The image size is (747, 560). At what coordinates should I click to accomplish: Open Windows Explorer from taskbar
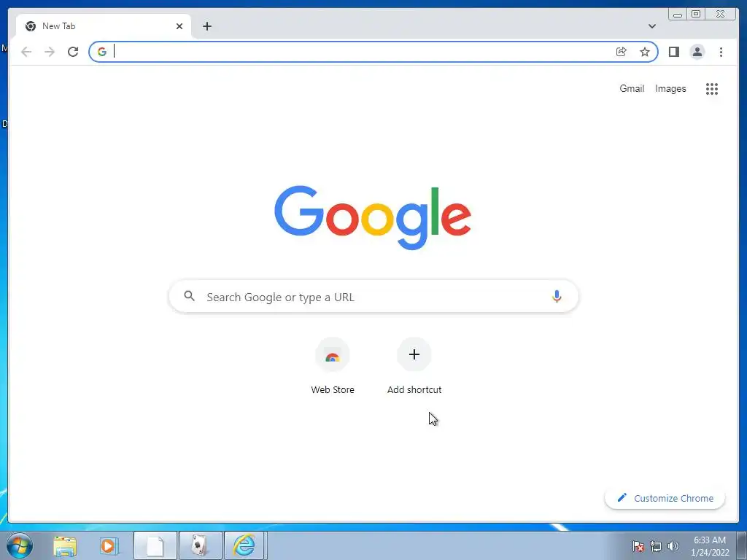[65, 546]
